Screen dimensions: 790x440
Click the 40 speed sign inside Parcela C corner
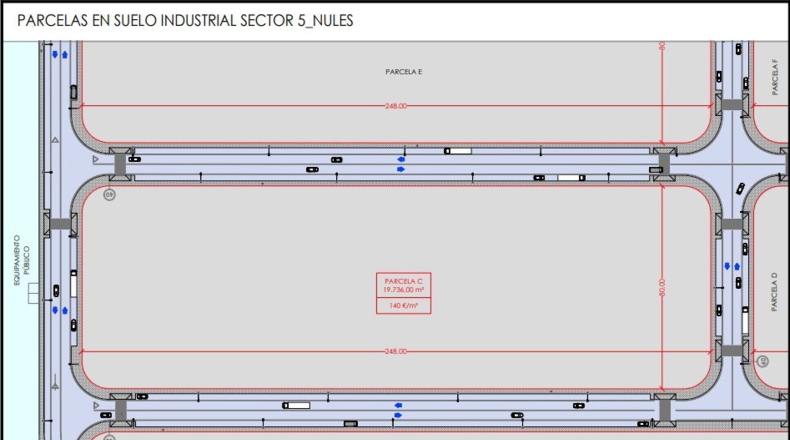(109, 194)
